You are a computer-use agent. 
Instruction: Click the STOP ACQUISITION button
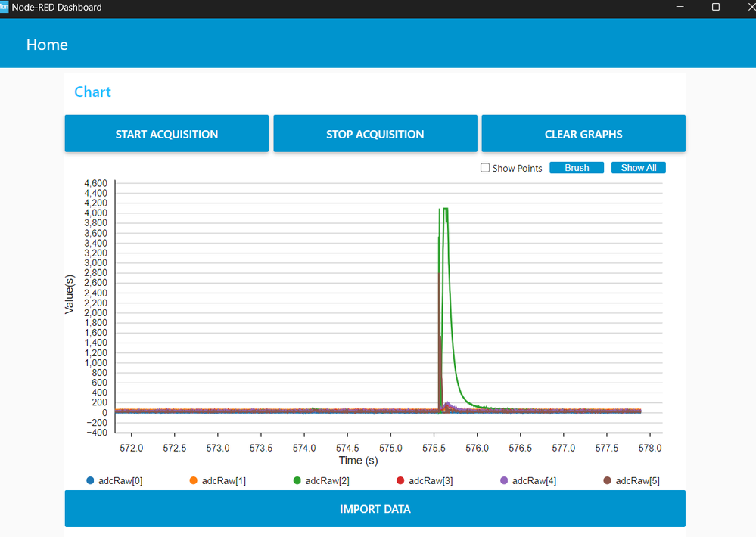click(375, 134)
